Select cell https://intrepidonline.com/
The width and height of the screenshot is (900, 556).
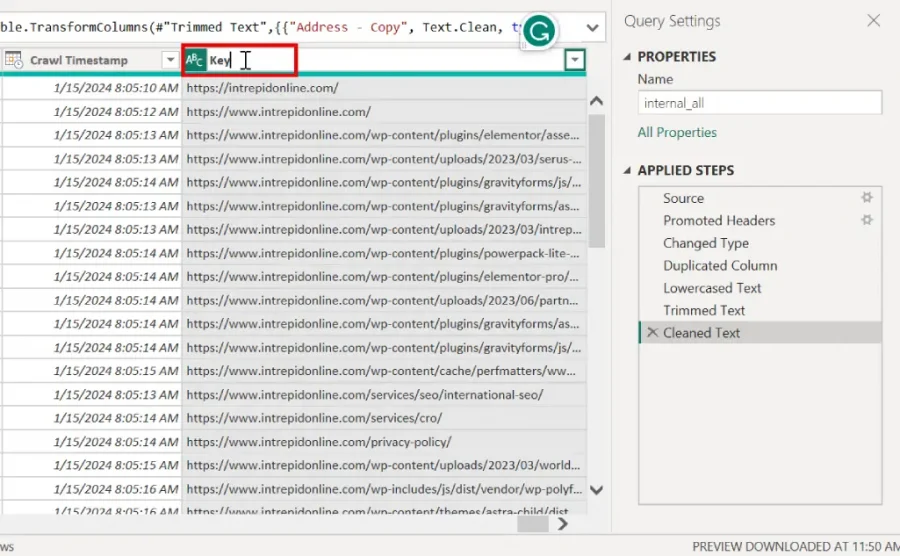click(384, 88)
